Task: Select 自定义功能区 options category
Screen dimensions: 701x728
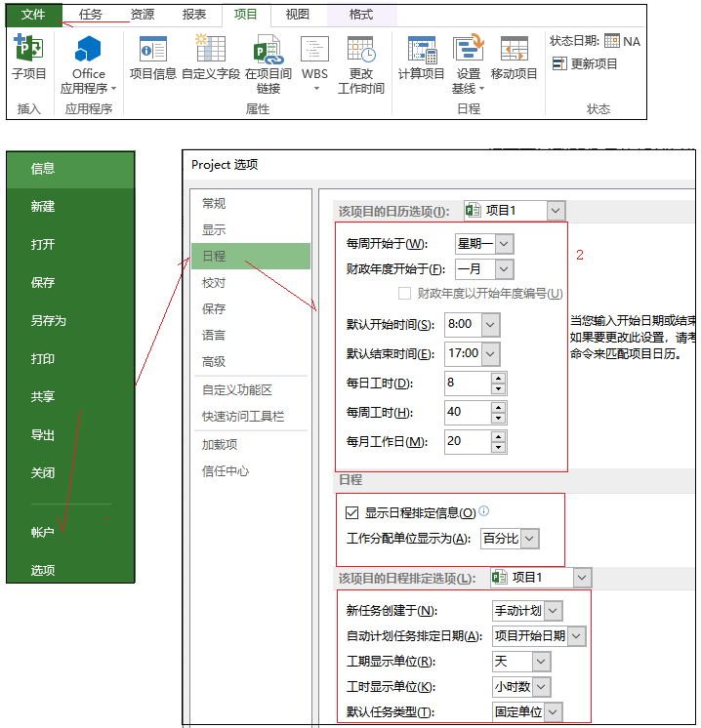Action: point(251,390)
